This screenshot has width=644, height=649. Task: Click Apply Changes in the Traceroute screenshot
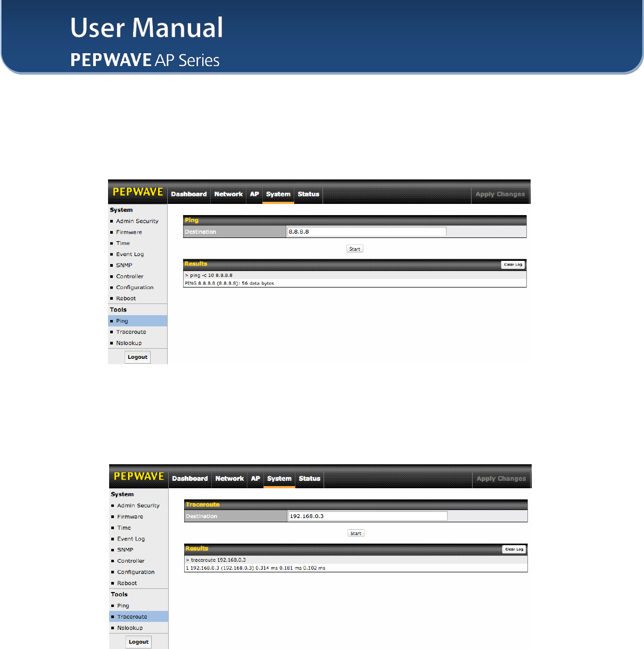coord(501,479)
